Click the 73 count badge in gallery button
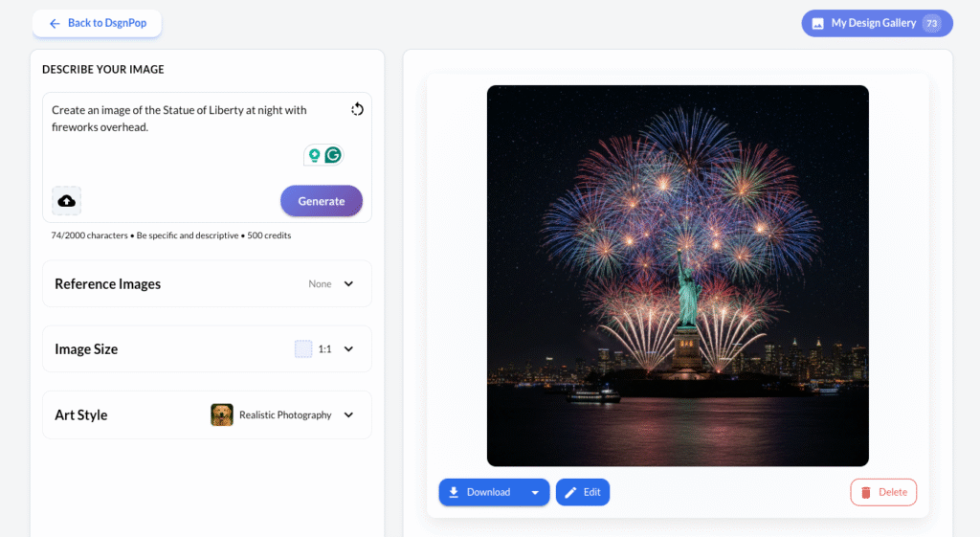 931,23
